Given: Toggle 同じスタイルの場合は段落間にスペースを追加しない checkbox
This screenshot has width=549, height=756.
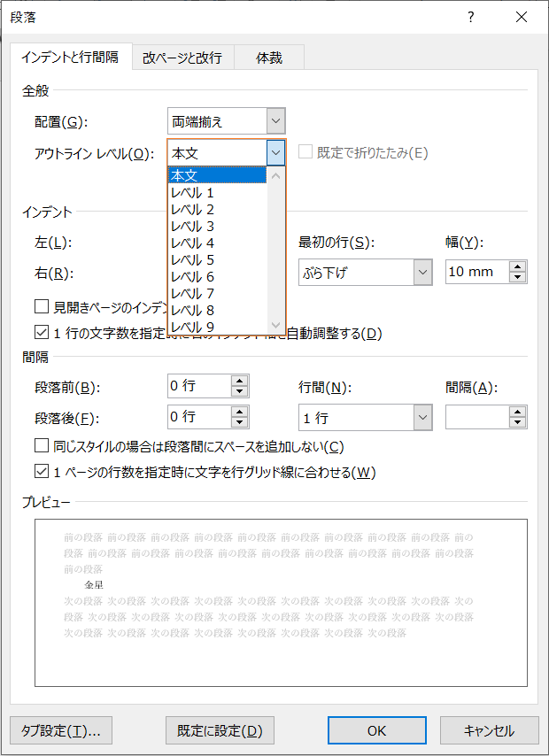Looking at the screenshot, I should pos(41,447).
